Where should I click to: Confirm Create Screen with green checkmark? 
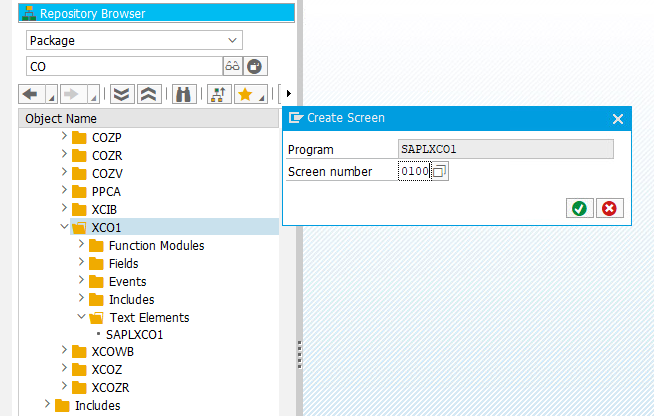(x=578, y=208)
